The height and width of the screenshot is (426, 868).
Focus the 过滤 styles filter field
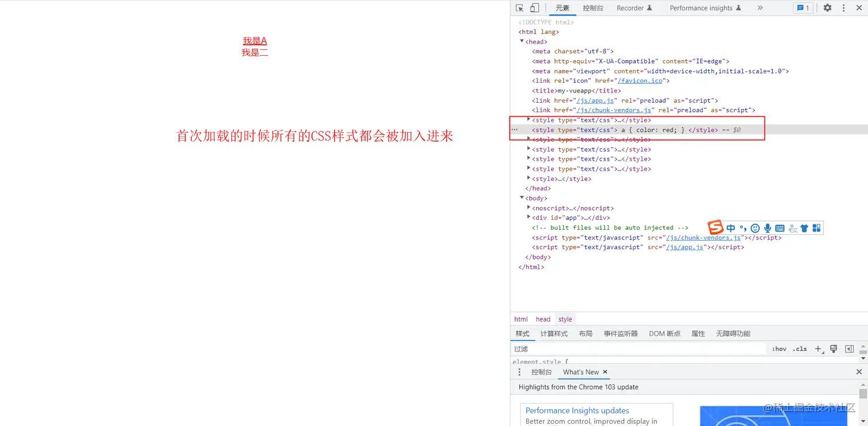coord(638,349)
